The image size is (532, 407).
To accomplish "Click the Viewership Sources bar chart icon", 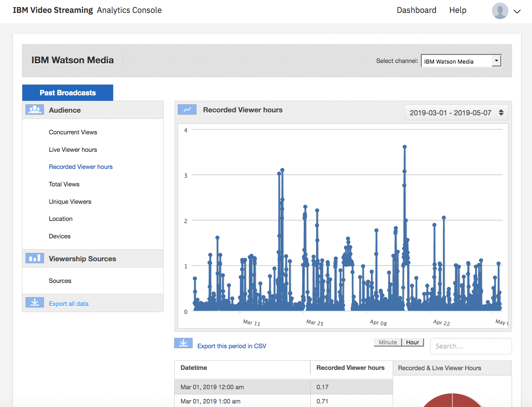I will tap(35, 258).
